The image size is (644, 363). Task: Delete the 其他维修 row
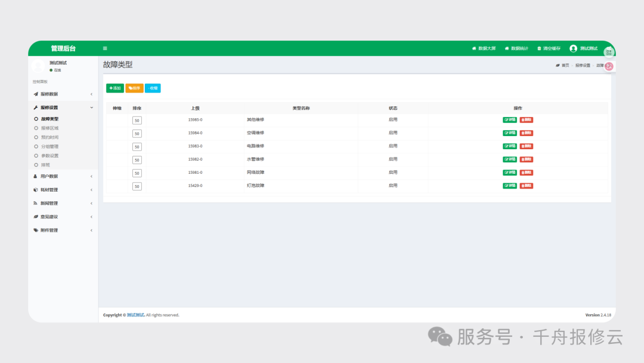click(x=526, y=119)
